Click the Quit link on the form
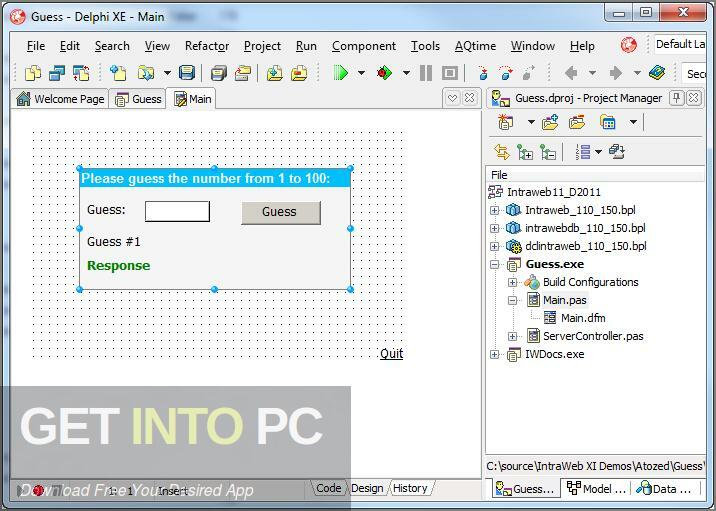Image resolution: width=716 pixels, height=511 pixels. pos(391,353)
